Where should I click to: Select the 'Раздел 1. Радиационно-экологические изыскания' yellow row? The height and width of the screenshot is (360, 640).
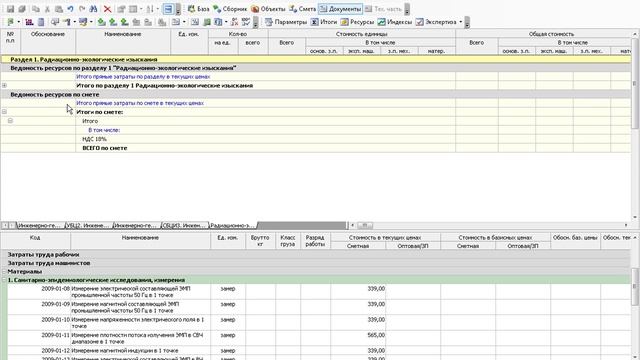[316, 60]
